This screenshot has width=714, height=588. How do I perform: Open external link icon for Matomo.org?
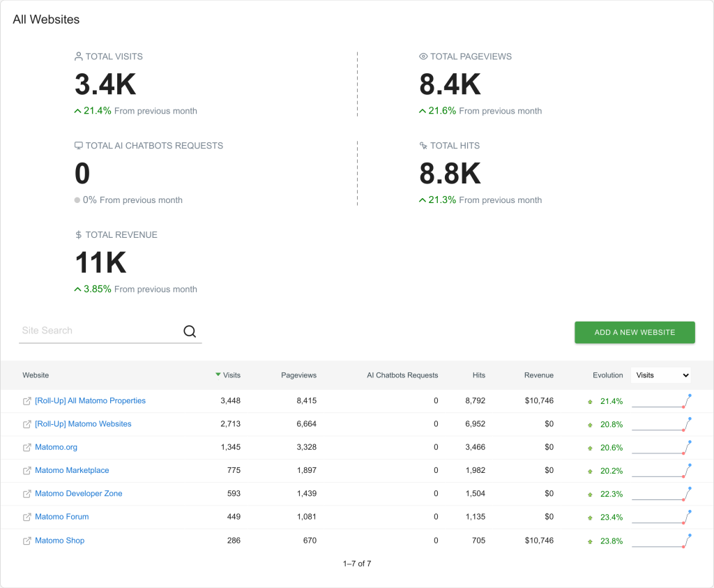(x=27, y=447)
